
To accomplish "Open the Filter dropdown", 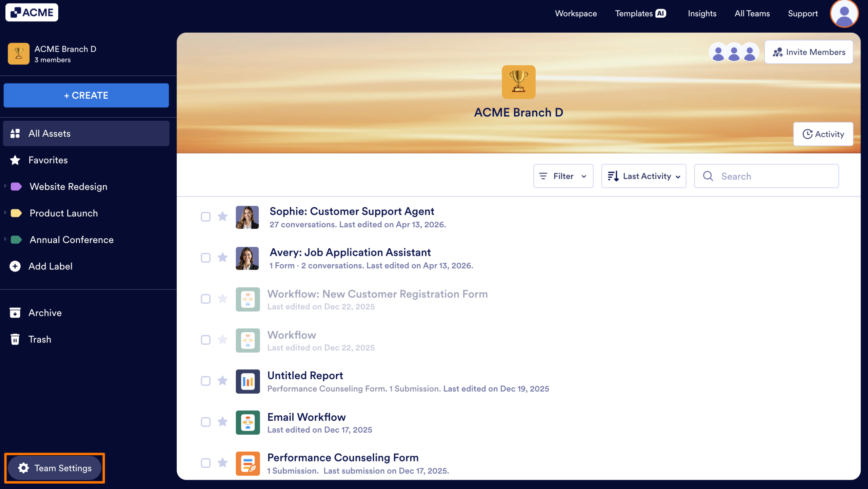I will tap(563, 176).
